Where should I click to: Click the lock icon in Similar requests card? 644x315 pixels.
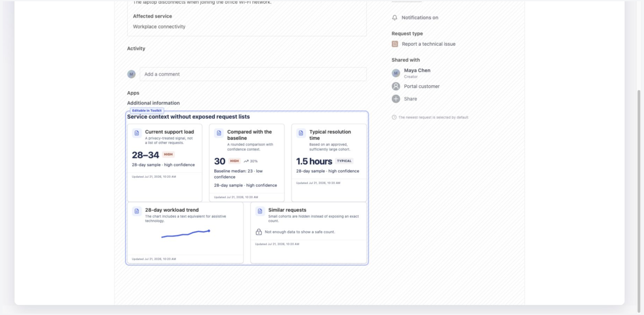pos(259,232)
